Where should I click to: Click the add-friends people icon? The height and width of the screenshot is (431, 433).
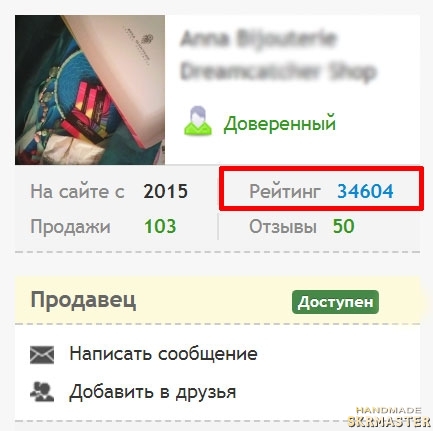pos(42,392)
